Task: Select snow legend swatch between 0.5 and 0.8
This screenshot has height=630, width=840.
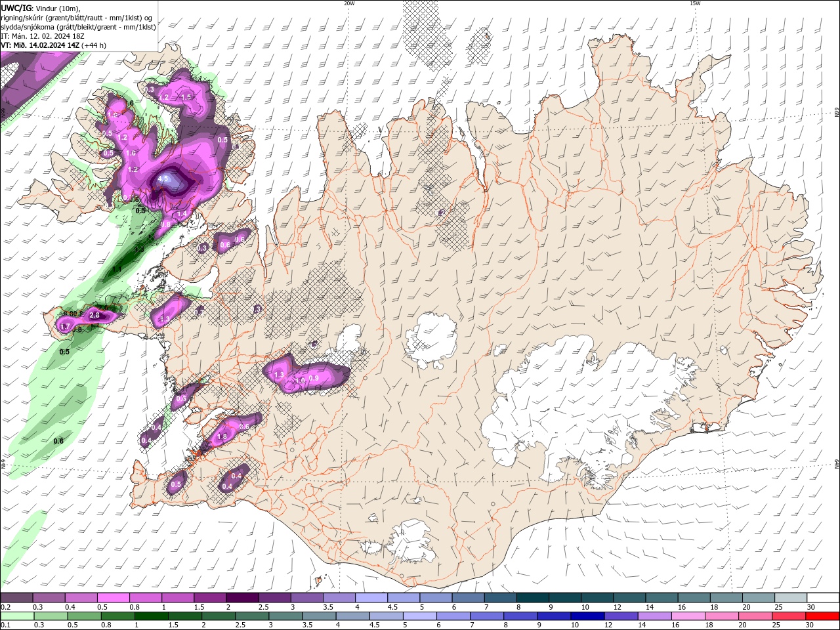Action: [x=113, y=598]
